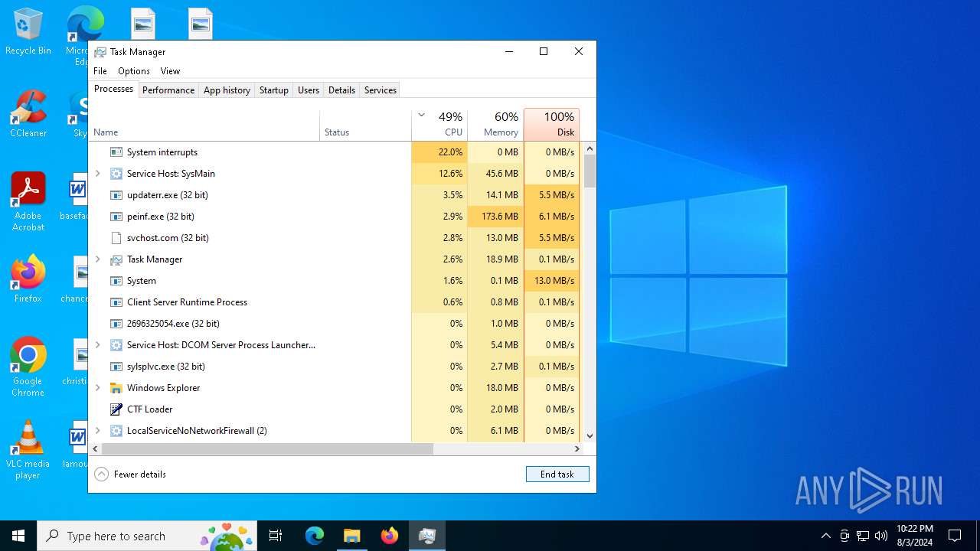Sort by the Disk column header

pos(551,126)
